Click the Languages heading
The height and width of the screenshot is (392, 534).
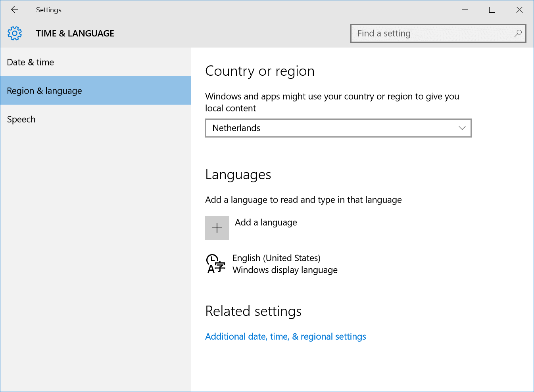pos(238,175)
